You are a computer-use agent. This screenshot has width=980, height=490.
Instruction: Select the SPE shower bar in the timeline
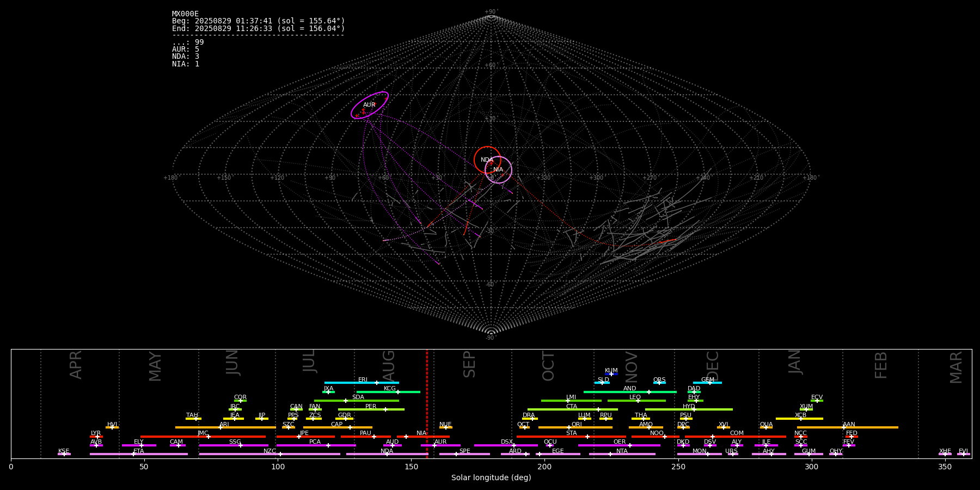point(464,454)
